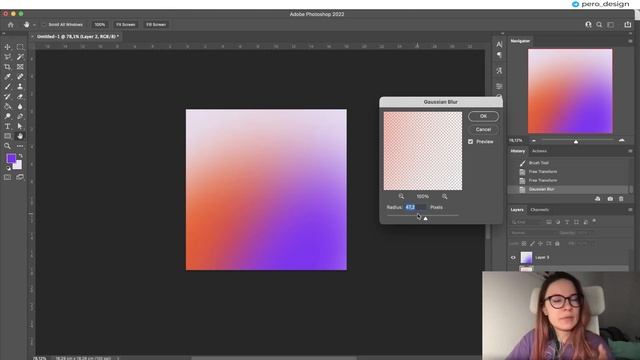Select the Eyedropper tool
This screenshot has height=360, width=640.
[7, 76]
